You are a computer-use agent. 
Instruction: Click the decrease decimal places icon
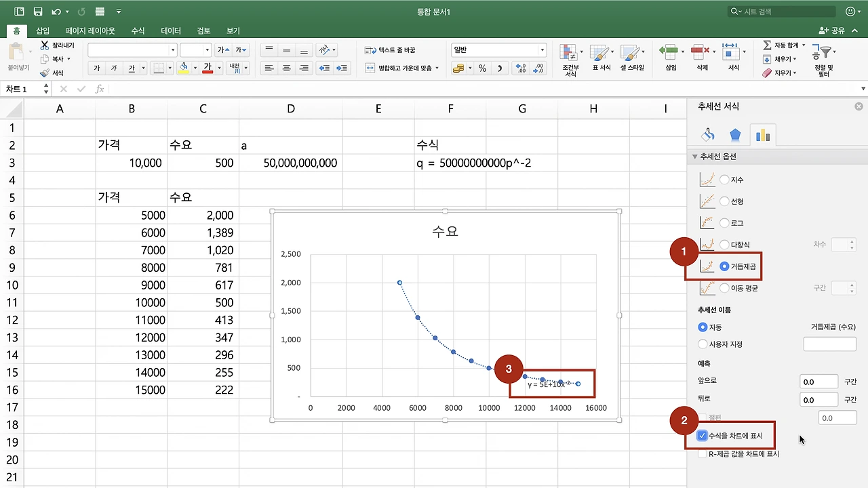(x=538, y=68)
